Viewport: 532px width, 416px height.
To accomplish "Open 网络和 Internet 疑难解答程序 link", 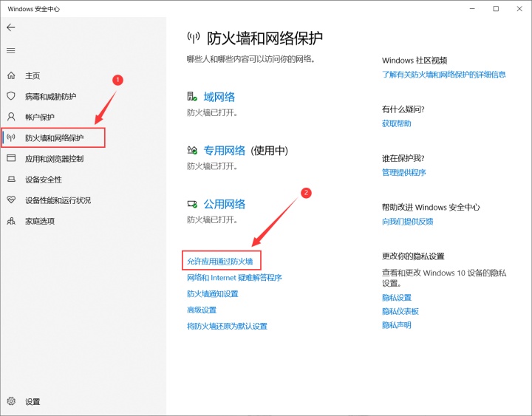I will pyautogui.click(x=234, y=278).
